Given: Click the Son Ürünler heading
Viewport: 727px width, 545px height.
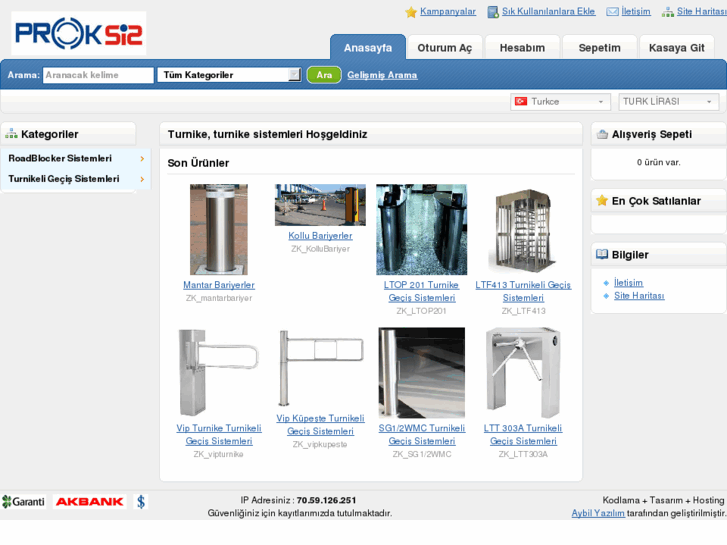Looking at the screenshot, I should [x=198, y=163].
